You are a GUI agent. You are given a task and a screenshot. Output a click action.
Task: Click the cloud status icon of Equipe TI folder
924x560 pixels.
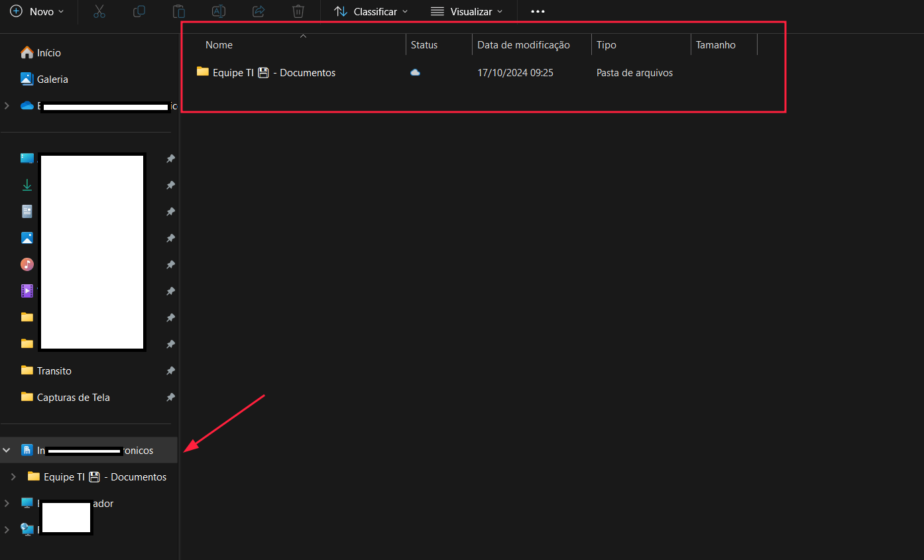(x=415, y=72)
